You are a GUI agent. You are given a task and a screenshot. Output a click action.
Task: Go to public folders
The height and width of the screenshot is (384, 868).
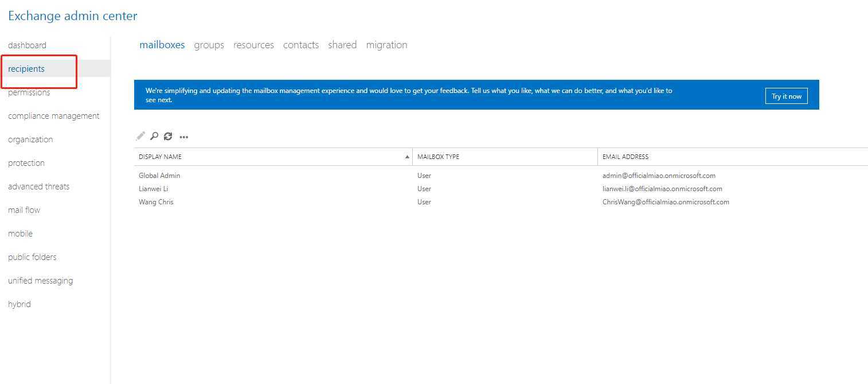[32, 257]
